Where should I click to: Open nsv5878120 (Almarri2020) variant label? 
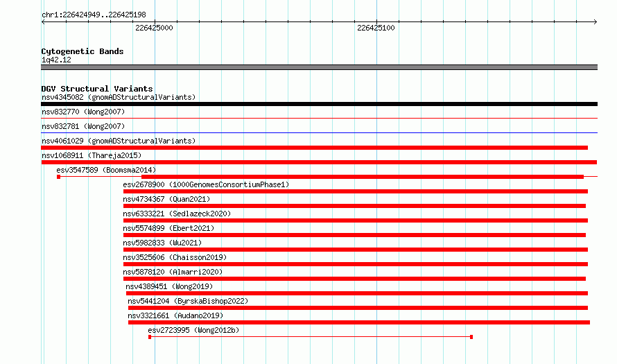click(173, 272)
